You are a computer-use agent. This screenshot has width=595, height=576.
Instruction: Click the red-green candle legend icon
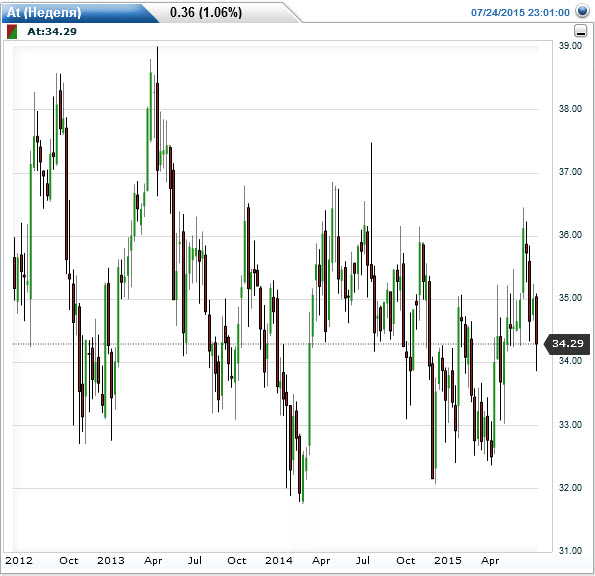coord(12,31)
